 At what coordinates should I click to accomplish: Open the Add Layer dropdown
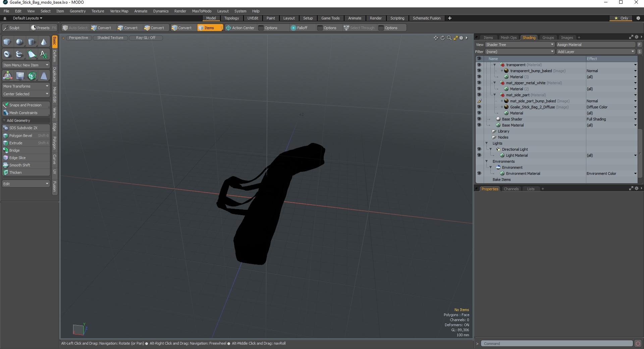[x=596, y=52]
